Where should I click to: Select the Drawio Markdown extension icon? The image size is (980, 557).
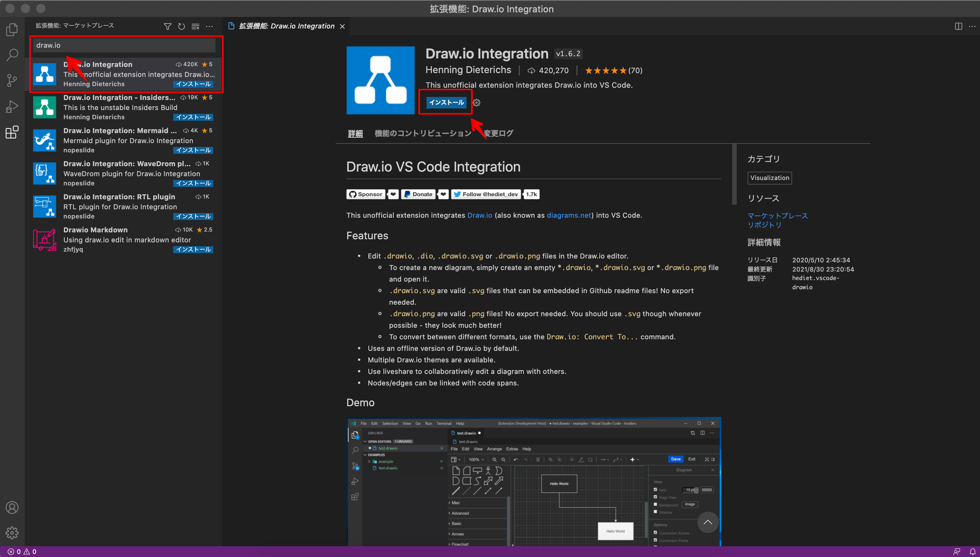click(x=45, y=239)
